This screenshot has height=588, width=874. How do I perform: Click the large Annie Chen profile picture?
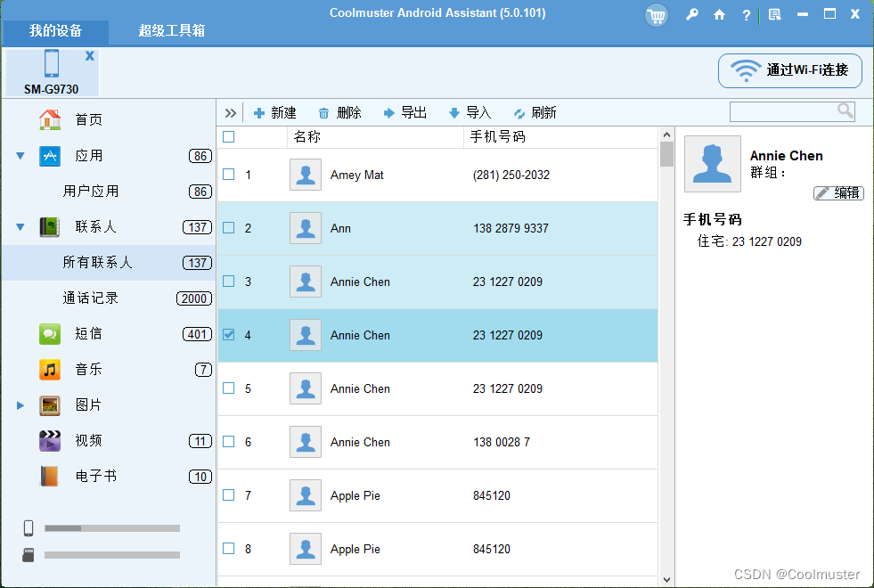(713, 164)
